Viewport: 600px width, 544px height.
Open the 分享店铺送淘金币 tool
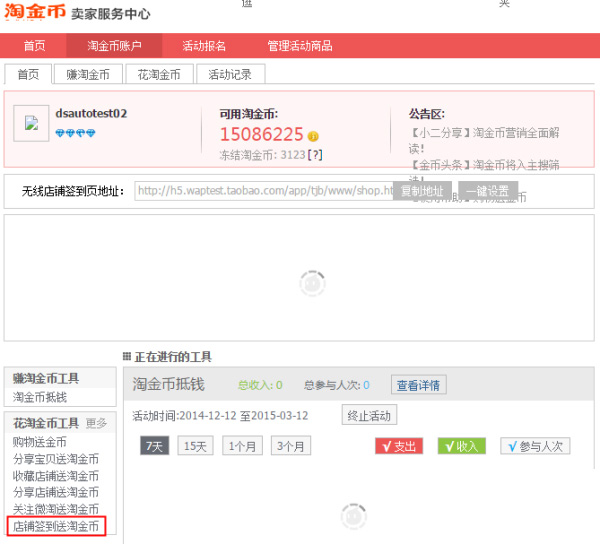(56, 492)
